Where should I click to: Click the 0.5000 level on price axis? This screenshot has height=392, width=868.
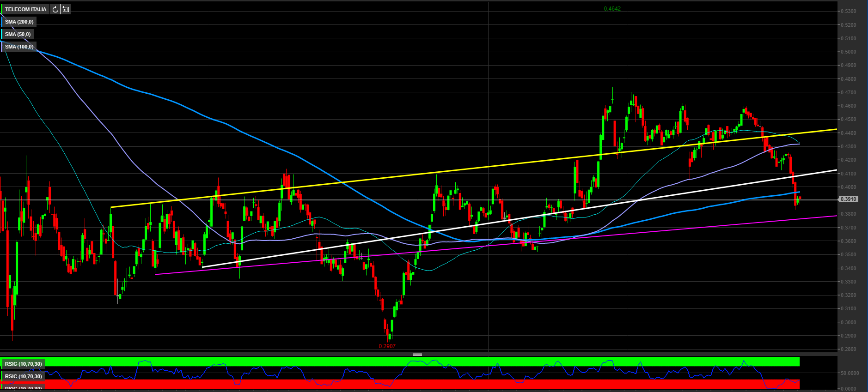848,52
